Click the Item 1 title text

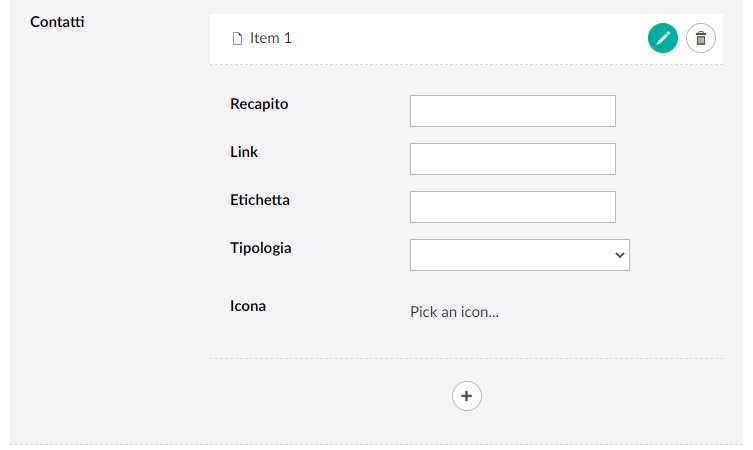[271, 39]
